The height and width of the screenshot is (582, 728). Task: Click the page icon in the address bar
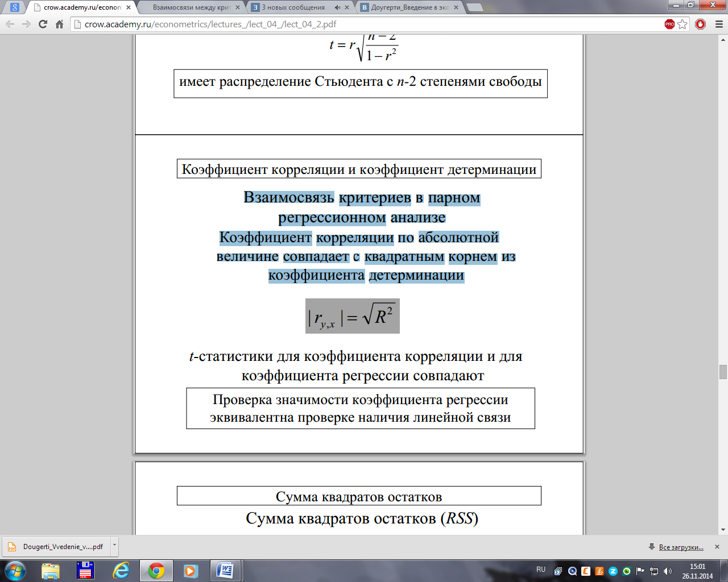(x=78, y=24)
